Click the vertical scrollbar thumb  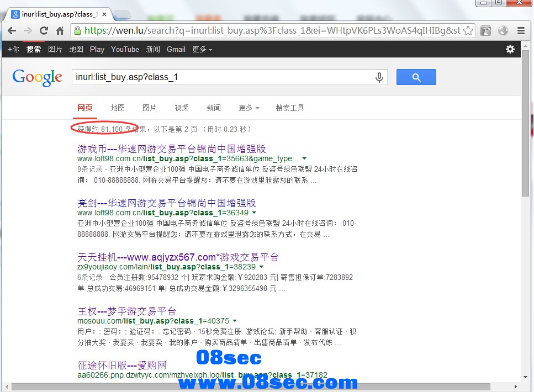[525, 123]
